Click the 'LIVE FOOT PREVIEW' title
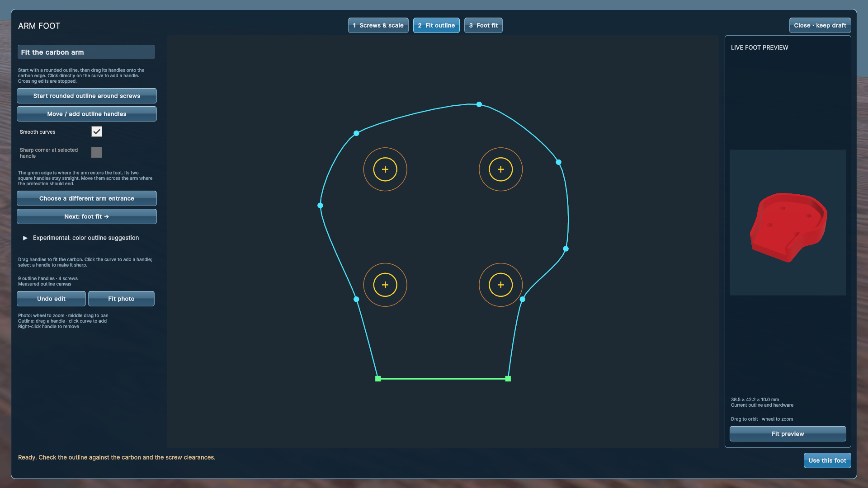The width and height of the screenshot is (868, 488). pos(759,47)
